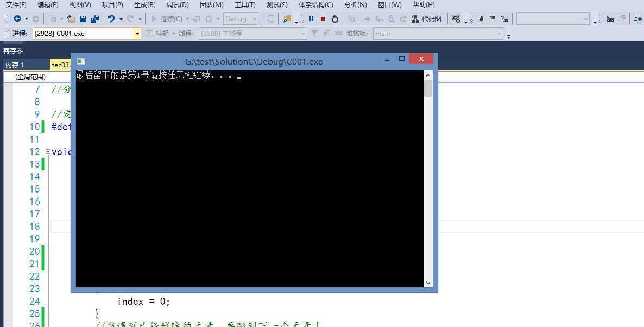Screen dimensions: 644x327
Task: Open the 体系结构(C) menu
Action: click(x=316, y=5)
